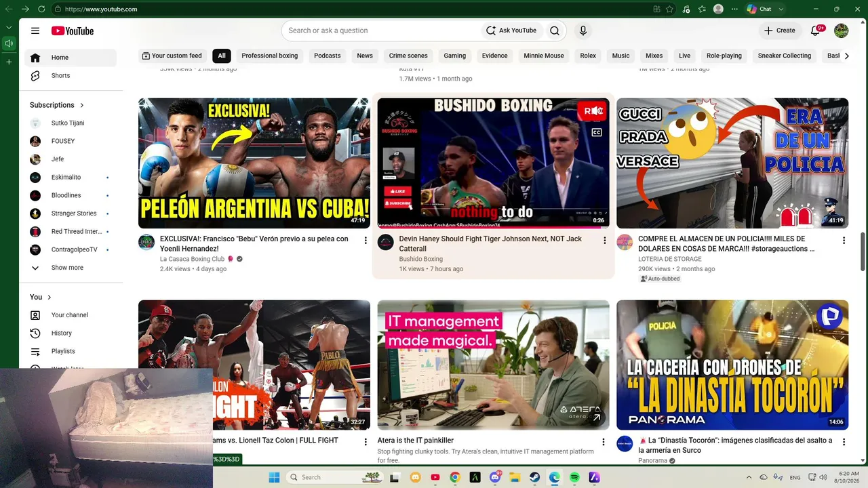
Task: Open options for Francisco Bebu Verón video
Action: point(366,240)
